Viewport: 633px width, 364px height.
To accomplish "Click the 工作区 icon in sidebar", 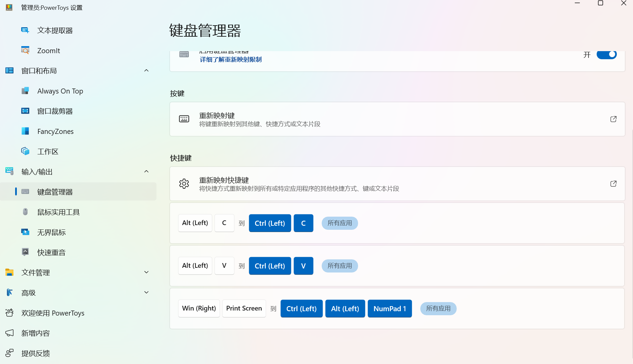I will [25, 151].
